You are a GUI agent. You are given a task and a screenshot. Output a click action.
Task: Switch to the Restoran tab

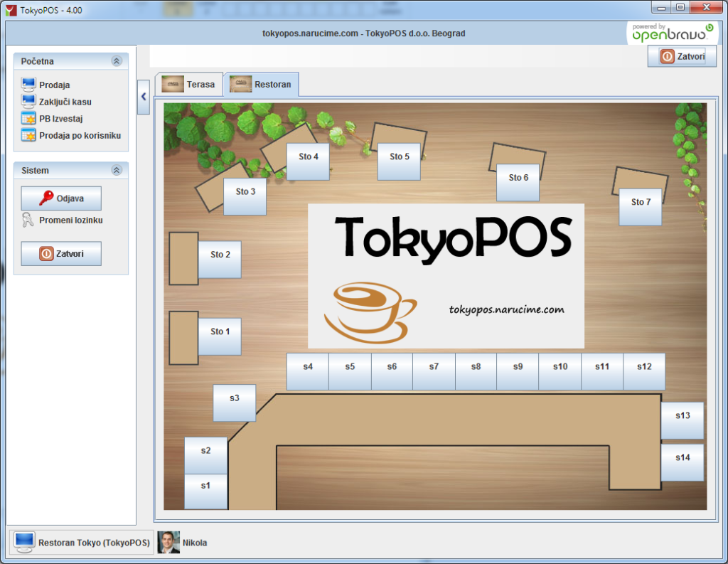click(x=260, y=84)
